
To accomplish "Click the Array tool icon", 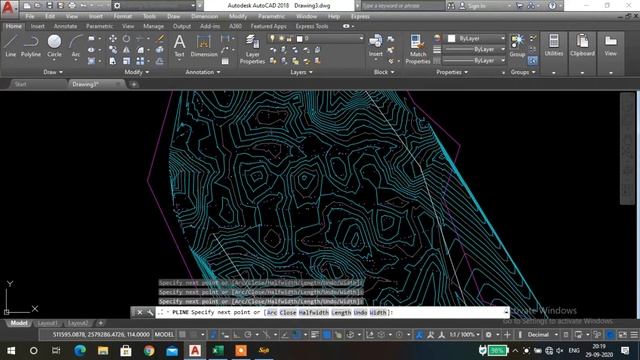I will (x=140, y=61).
